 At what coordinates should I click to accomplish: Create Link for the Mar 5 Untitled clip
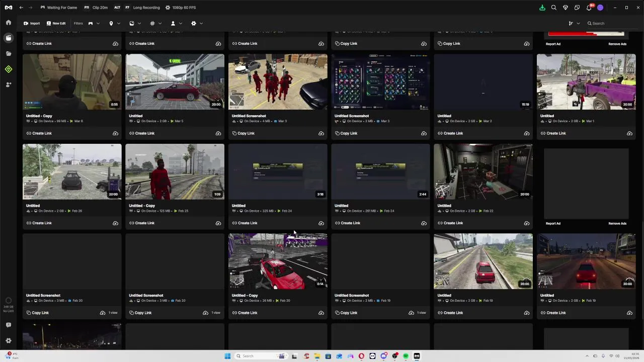coord(141,133)
